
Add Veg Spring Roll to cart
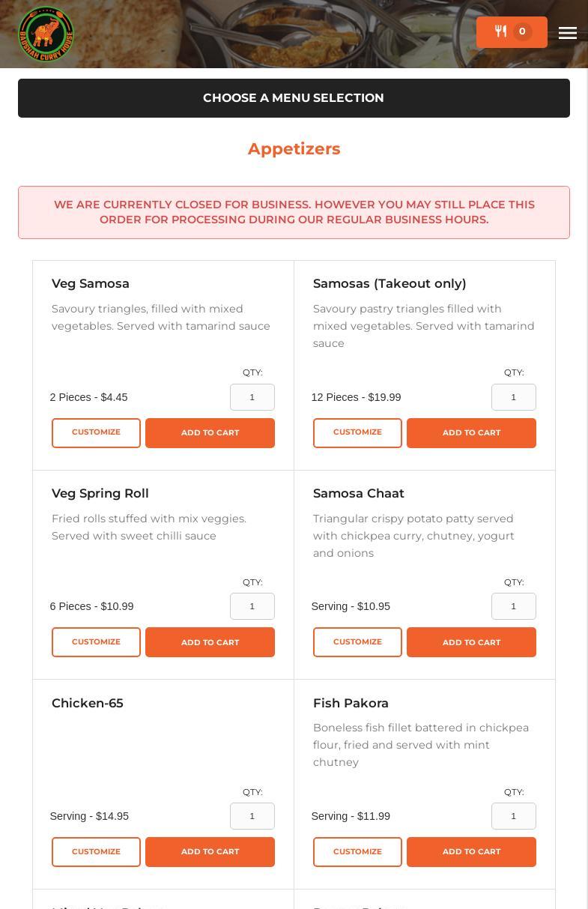tap(210, 642)
